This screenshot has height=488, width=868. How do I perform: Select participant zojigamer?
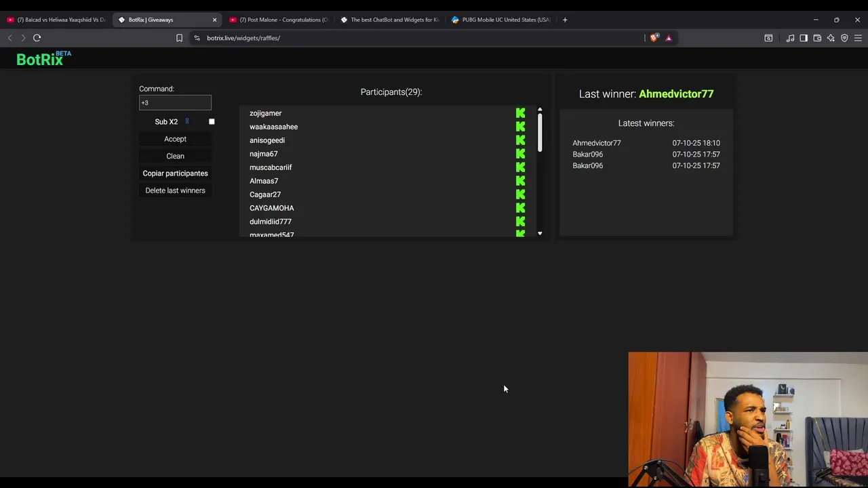(266, 113)
